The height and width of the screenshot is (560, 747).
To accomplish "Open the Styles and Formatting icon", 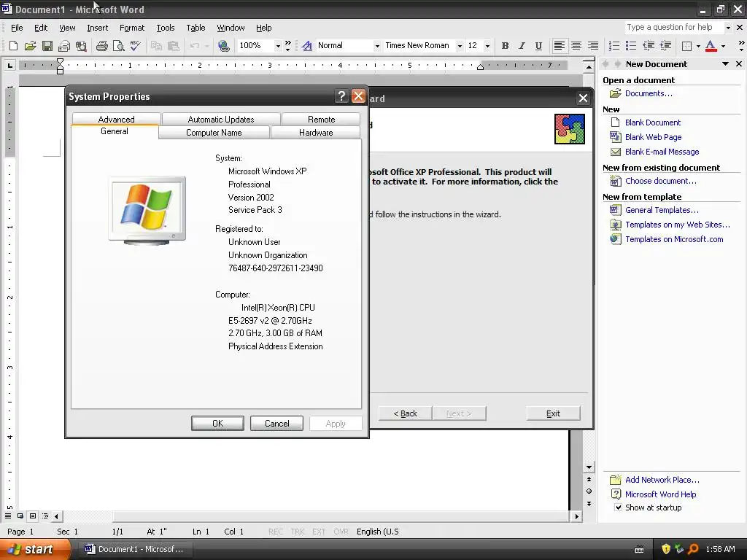I will coord(307,46).
